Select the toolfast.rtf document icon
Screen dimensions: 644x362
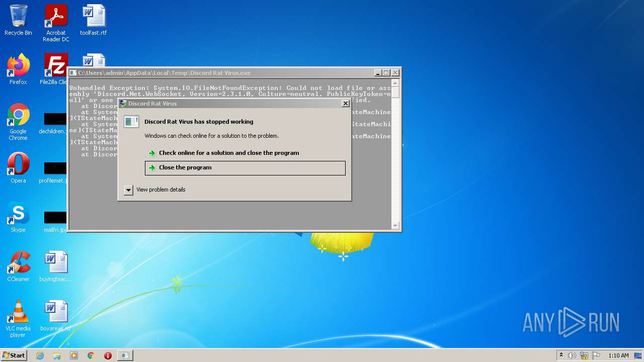94,20
